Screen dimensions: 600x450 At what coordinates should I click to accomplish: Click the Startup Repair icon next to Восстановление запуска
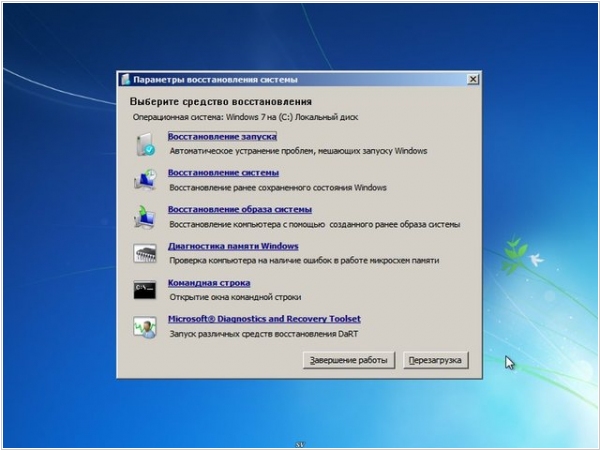click(x=145, y=144)
